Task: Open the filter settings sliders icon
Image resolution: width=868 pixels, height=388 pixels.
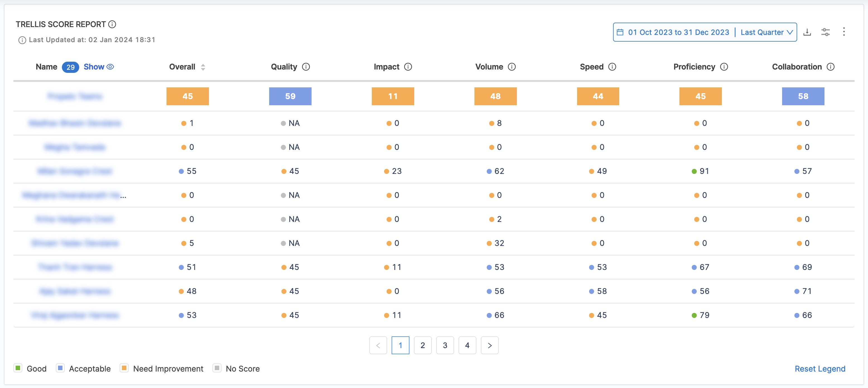Action: pyautogui.click(x=826, y=32)
